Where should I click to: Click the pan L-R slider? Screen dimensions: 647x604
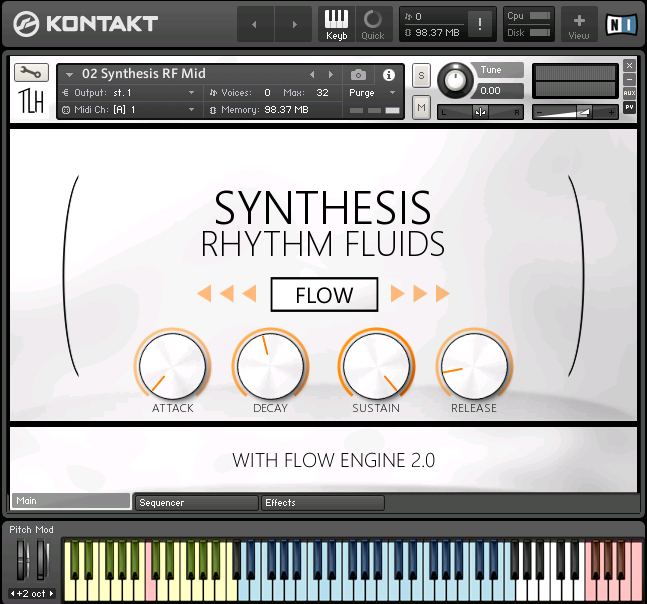point(480,112)
